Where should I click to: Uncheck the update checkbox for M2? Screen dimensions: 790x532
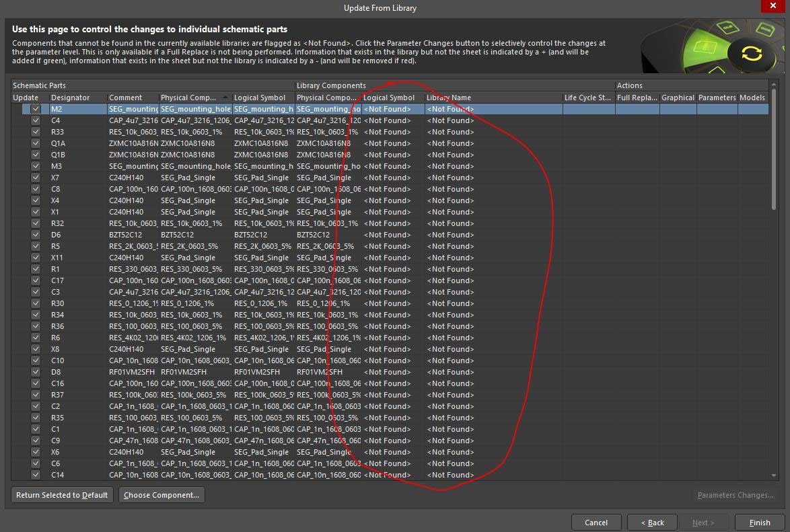[36, 109]
